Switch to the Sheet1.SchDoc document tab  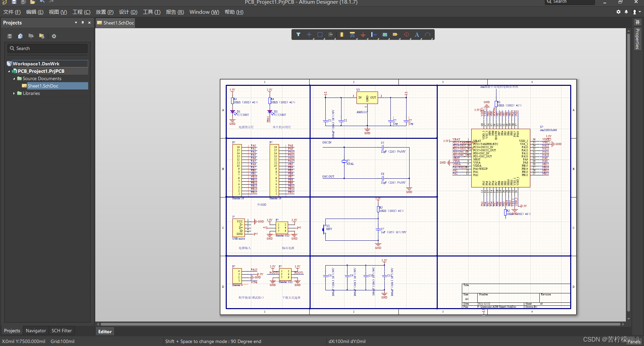pos(116,23)
